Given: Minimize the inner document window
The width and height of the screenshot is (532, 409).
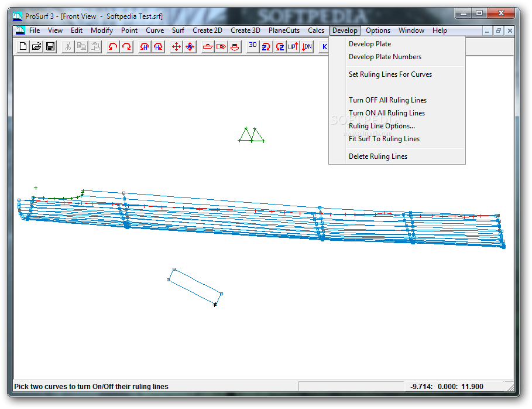Looking at the screenshot, I should click(x=487, y=30).
